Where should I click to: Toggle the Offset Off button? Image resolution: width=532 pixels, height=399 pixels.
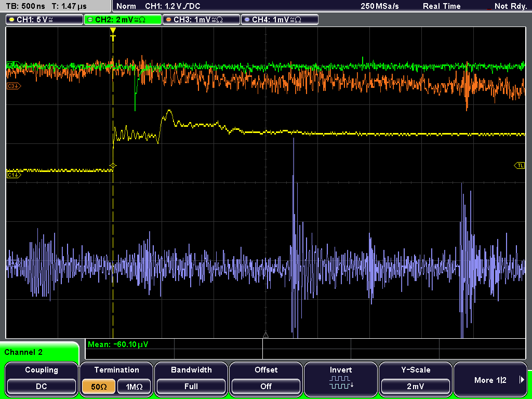point(266,386)
